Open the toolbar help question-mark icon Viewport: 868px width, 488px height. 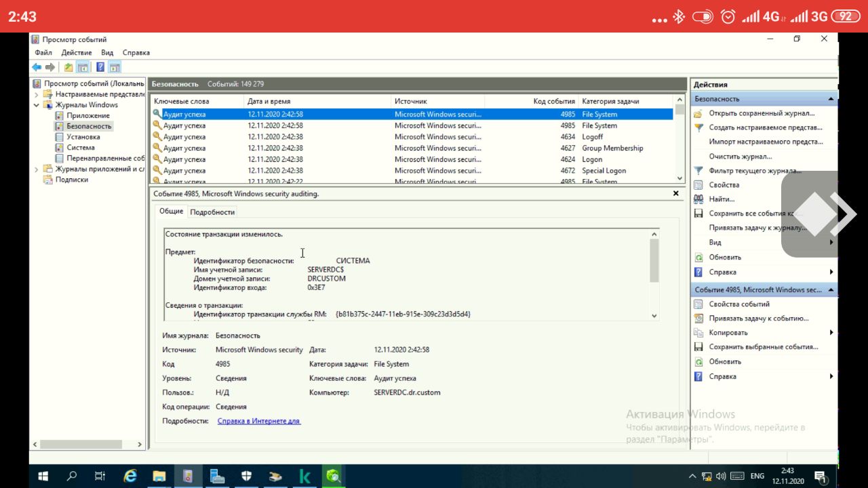pyautogui.click(x=100, y=67)
